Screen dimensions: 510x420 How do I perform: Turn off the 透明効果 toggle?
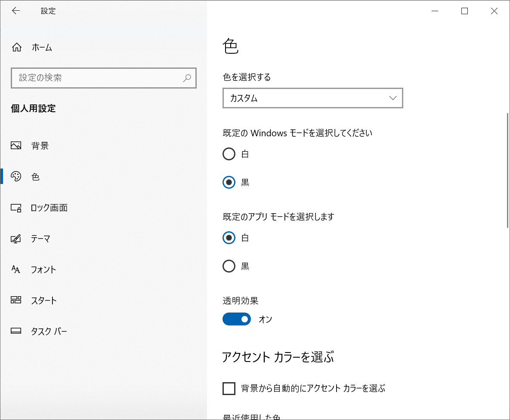click(x=237, y=319)
